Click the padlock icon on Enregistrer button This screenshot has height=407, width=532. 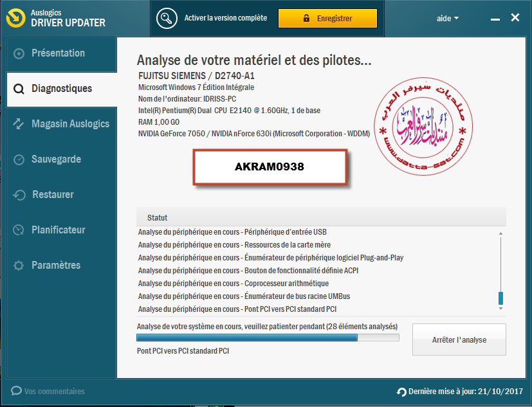[x=306, y=18]
